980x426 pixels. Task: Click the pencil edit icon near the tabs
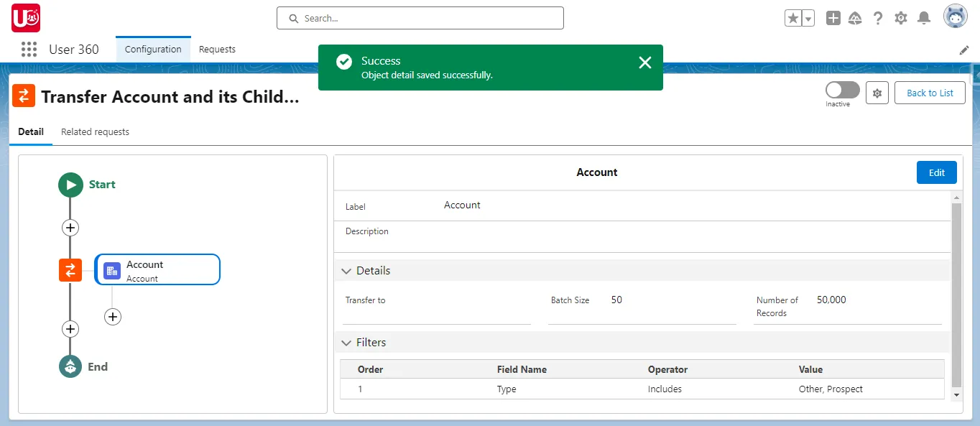(x=965, y=50)
